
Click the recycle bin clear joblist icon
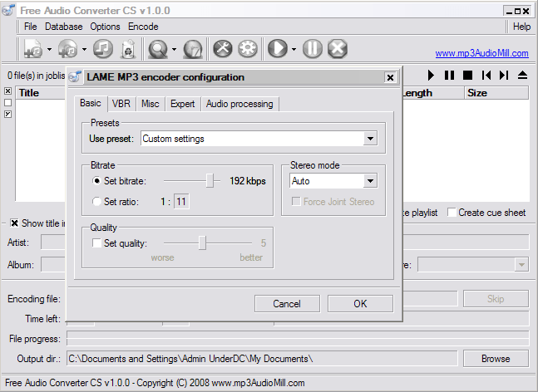[x=128, y=49]
